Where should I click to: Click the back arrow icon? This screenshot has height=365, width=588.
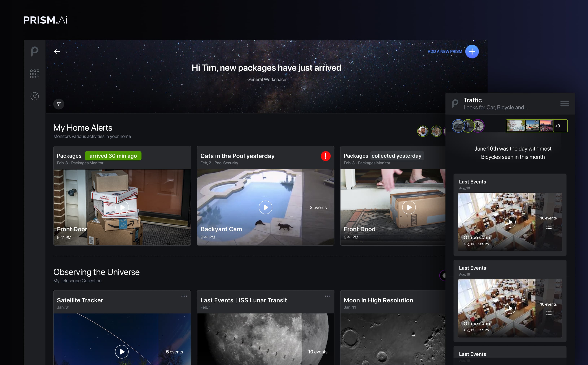click(x=57, y=51)
